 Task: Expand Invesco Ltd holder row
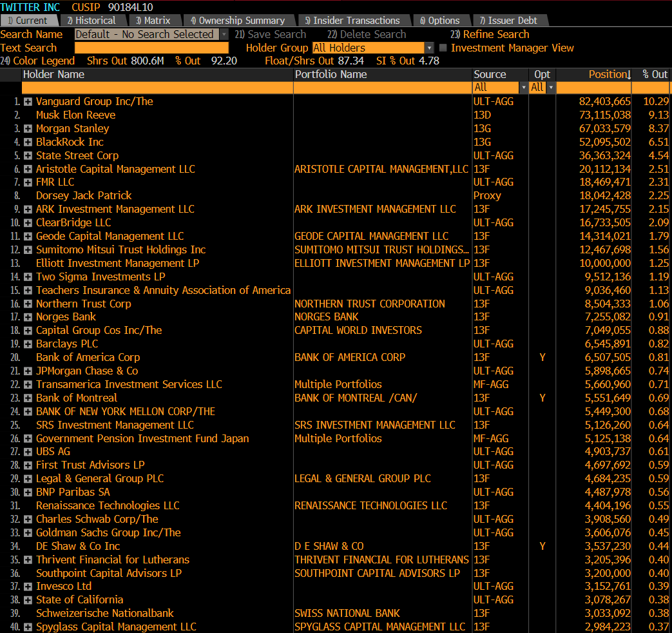click(28, 587)
